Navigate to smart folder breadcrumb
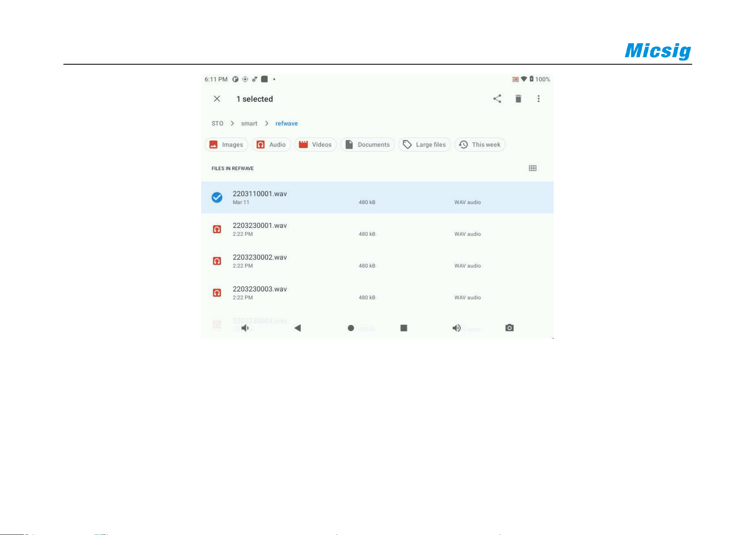756x535 pixels. pyautogui.click(x=249, y=123)
